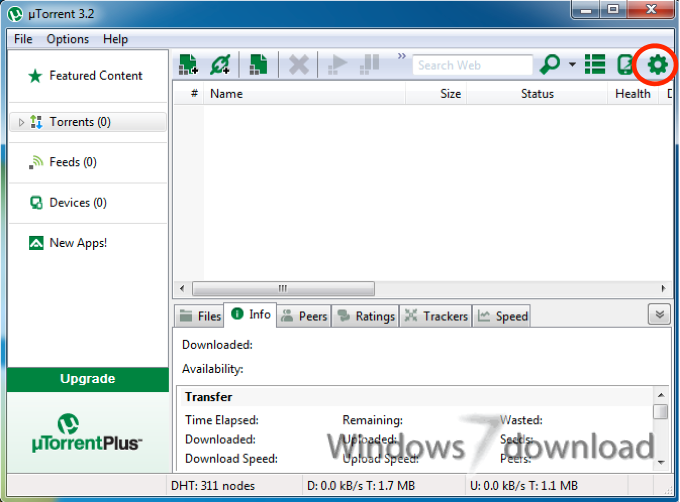Open the Options menu
The image size is (680, 502).
point(68,39)
